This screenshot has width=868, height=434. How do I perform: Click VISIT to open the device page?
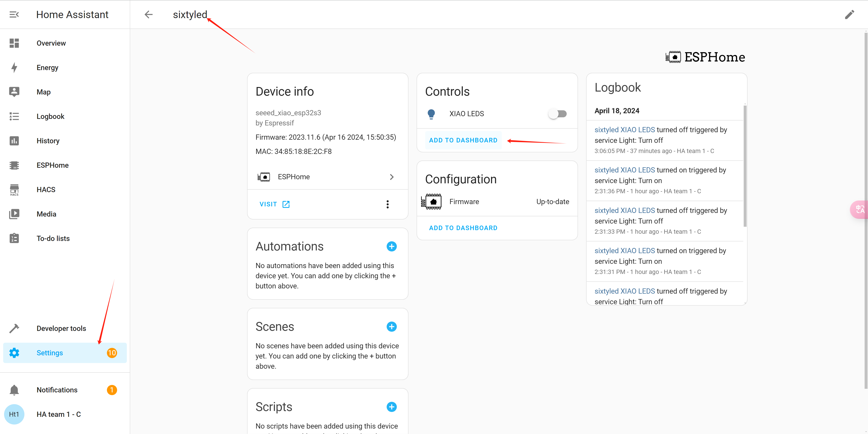275,204
